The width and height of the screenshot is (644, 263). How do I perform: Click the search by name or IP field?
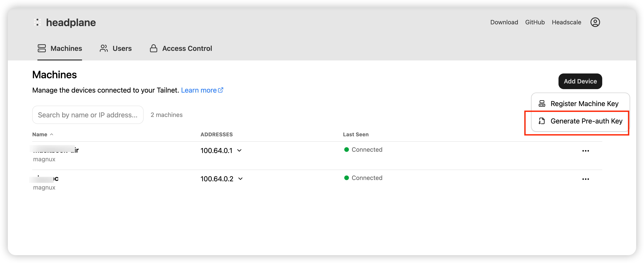(87, 115)
